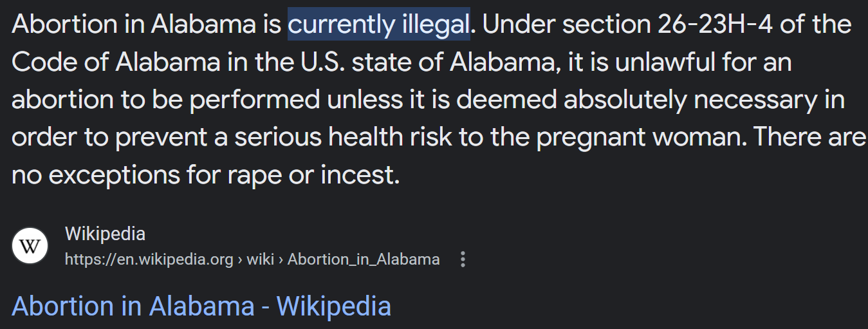
Task: Open the Abortion in Alabama - Wikipedia link
Action: 201,306
